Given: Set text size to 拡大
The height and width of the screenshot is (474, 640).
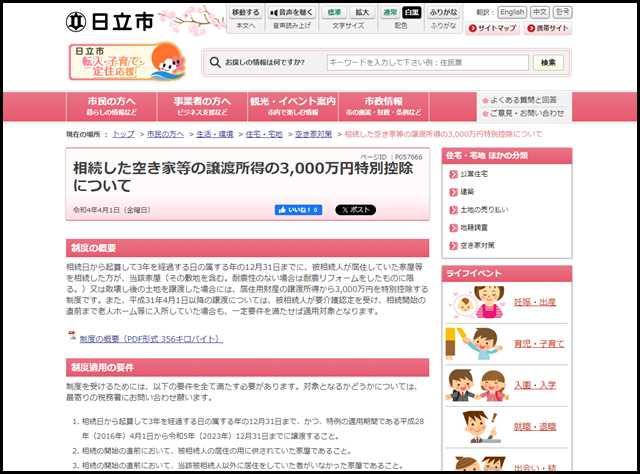Looking at the screenshot, I should tap(362, 13).
